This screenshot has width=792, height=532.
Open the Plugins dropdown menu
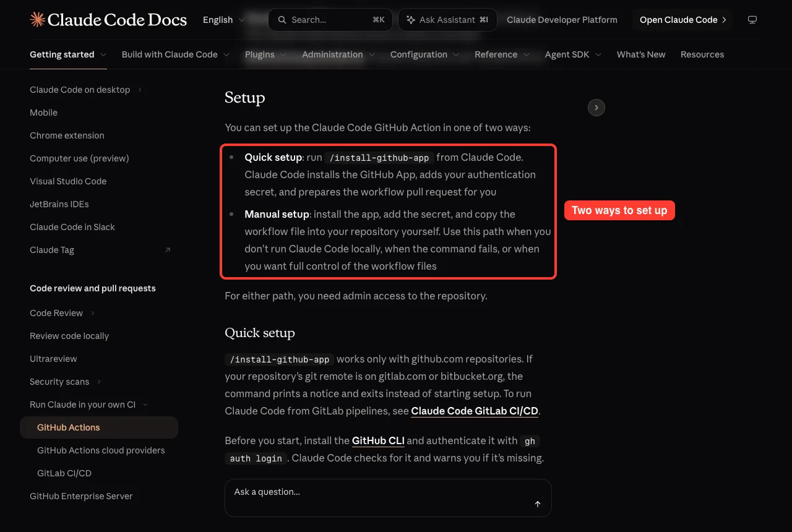coord(266,54)
